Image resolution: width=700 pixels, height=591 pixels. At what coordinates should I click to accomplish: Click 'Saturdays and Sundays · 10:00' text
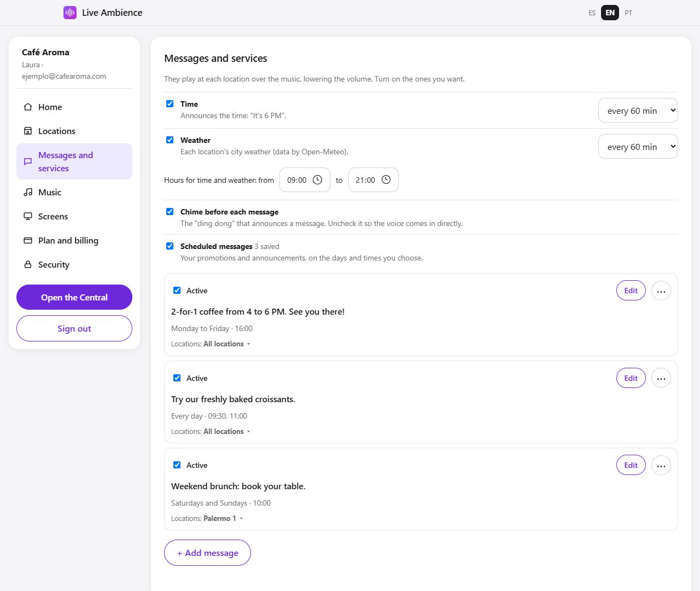(x=221, y=503)
